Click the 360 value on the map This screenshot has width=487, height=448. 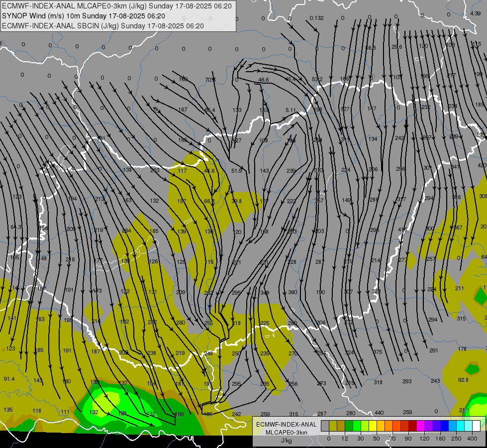pos(292,292)
